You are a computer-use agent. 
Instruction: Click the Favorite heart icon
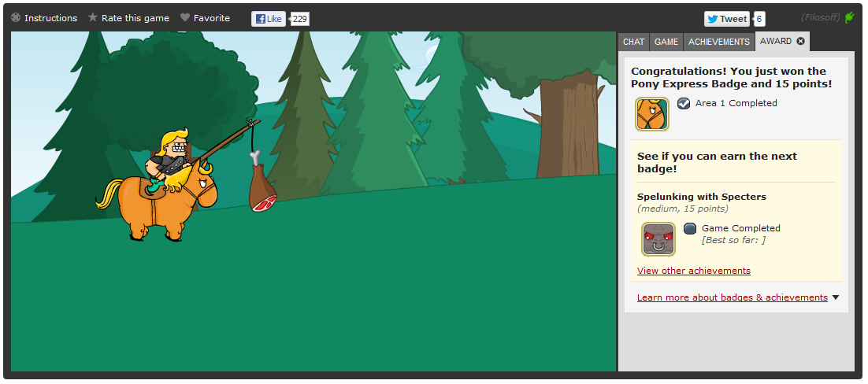tap(185, 17)
